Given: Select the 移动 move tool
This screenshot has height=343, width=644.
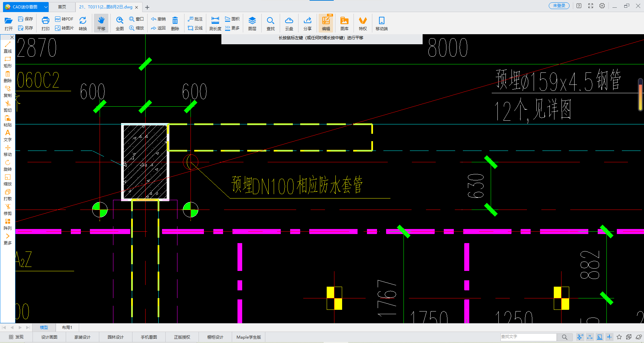Looking at the screenshot, I should click(8, 151).
